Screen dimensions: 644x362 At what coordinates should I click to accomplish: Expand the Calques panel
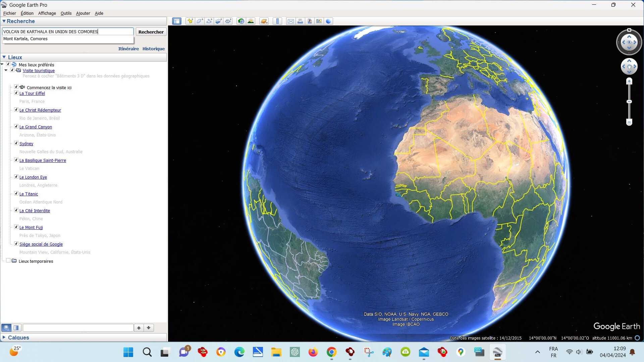(4, 337)
